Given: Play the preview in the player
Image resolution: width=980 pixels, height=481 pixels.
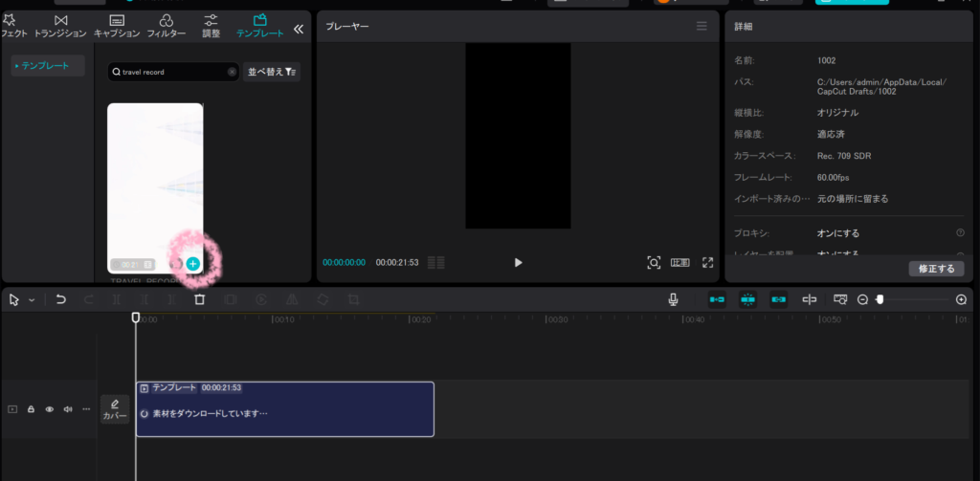Looking at the screenshot, I should pyautogui.click(x=518, y=262).
